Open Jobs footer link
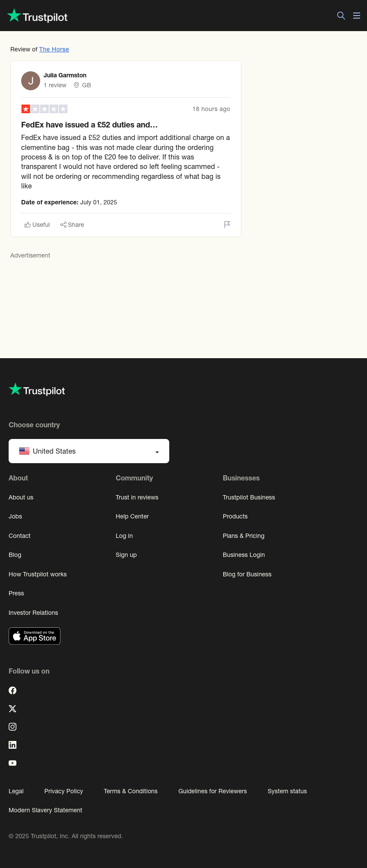This screenshot has height=868, width=367. [15, 516]
